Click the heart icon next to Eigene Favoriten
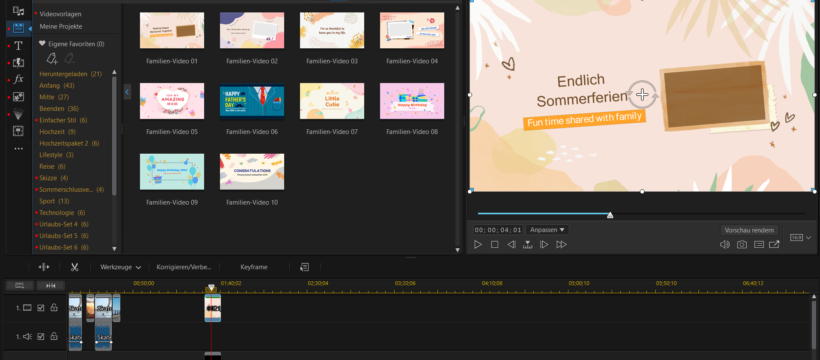Image resolution: width=820 pixels, height=360 pixels. point(42,44)
